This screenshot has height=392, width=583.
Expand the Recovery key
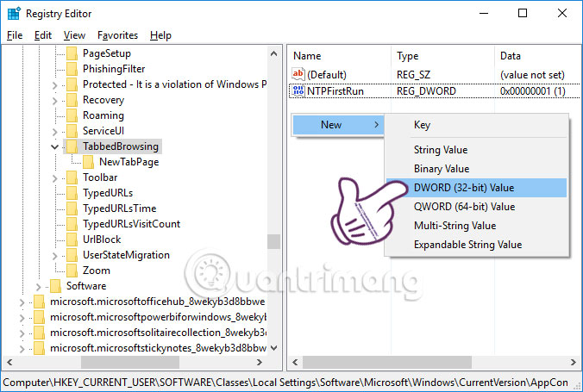[x=55, y=101]
